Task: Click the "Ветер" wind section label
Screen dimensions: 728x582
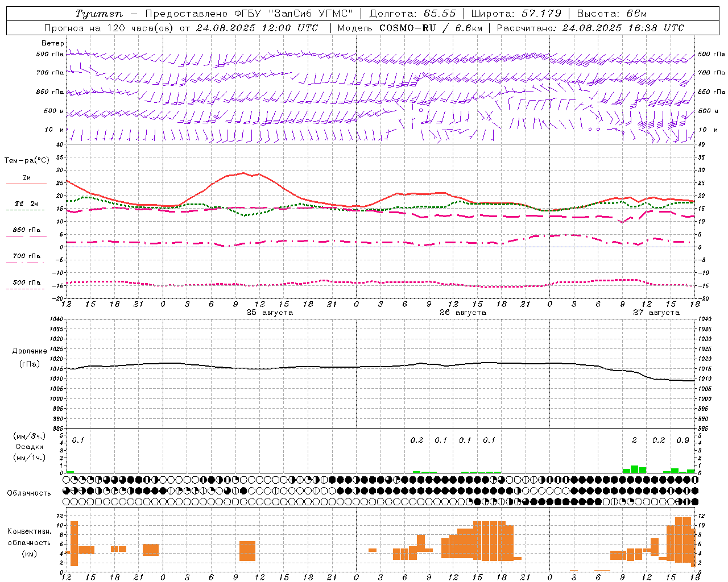Action: 52,43
